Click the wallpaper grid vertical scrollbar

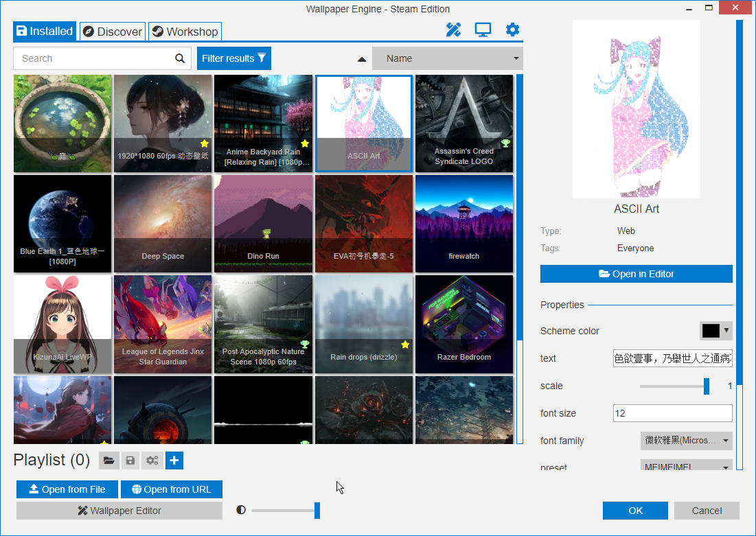(x=520, y=259)
